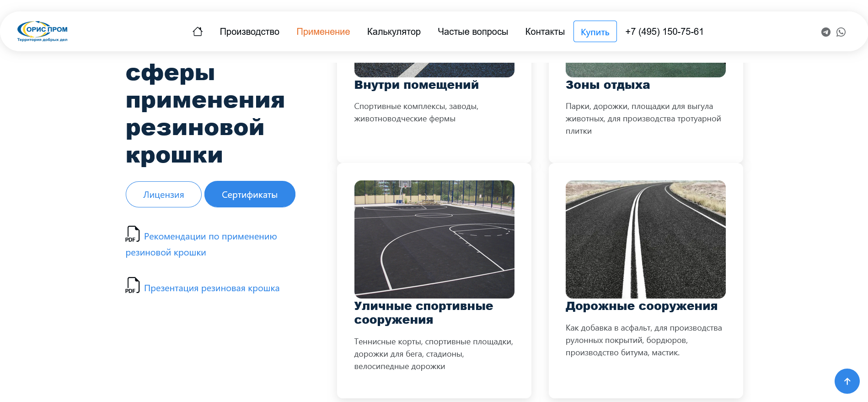This screenshot has width=868, height=402.
Task: Click the Лицензия button
Action: (163, 195)
